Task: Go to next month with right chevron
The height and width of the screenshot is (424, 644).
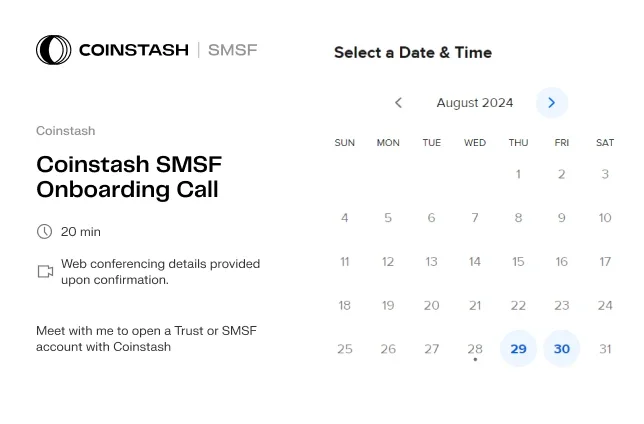Action: click(x=552, y=103)
